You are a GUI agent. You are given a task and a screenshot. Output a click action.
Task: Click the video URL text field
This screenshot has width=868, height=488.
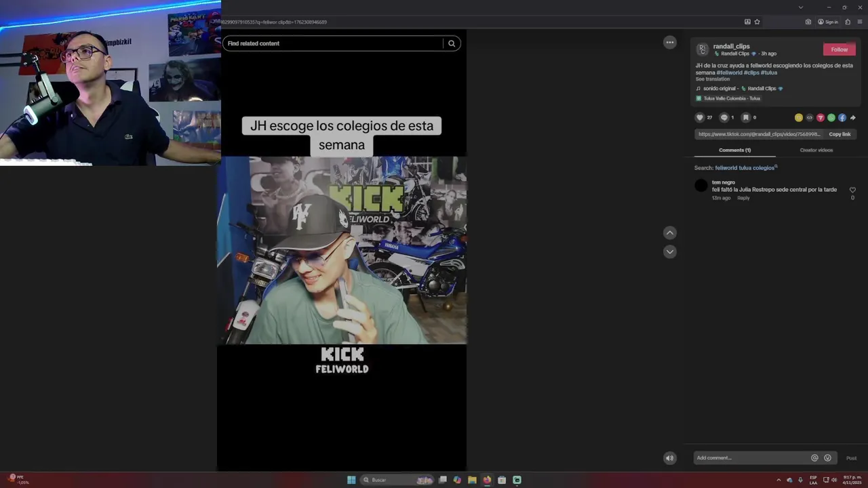(x=759, y=134)
